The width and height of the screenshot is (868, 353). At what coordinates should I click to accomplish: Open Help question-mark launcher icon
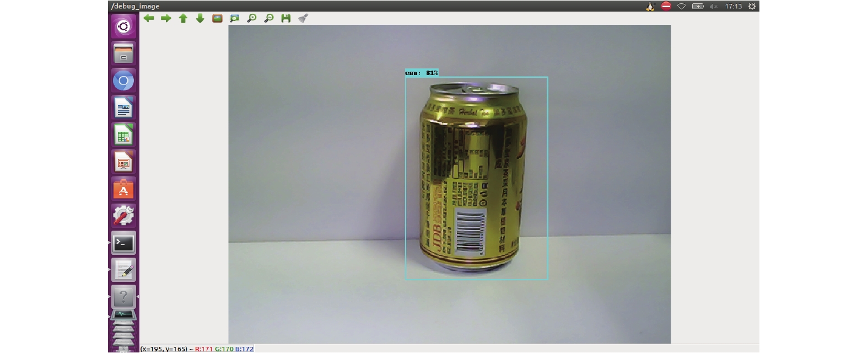(x=123, y=297)
